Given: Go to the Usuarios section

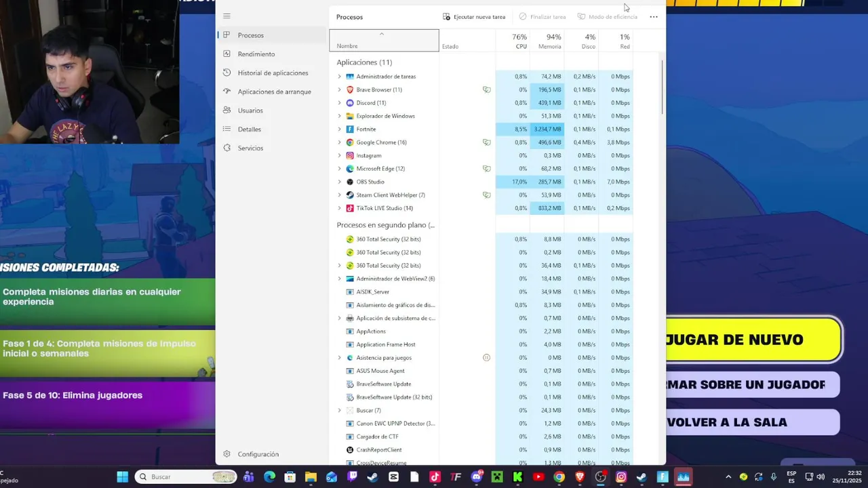Looking at the screenshot, I should 271,110.
